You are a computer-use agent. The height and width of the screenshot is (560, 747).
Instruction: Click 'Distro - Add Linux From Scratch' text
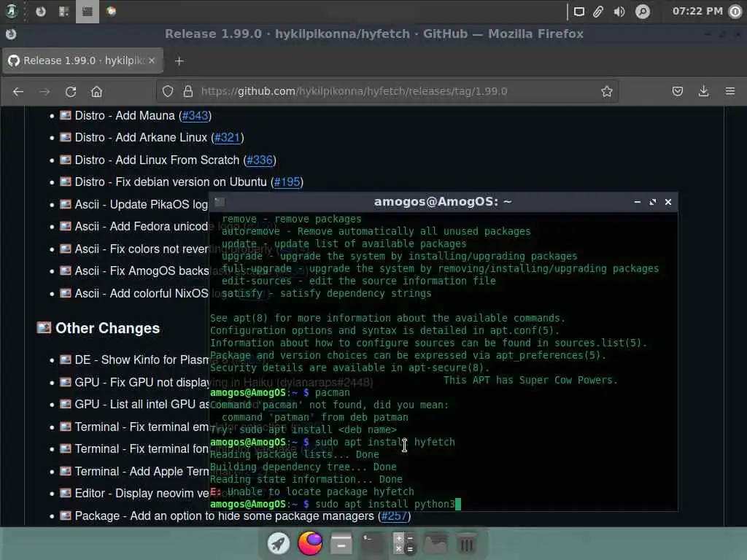click(157, 160)
